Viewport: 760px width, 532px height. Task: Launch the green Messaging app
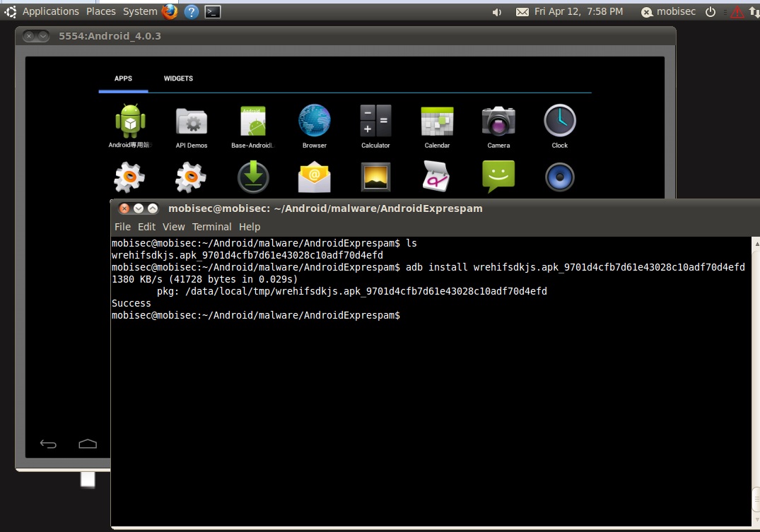click(498, 177)
